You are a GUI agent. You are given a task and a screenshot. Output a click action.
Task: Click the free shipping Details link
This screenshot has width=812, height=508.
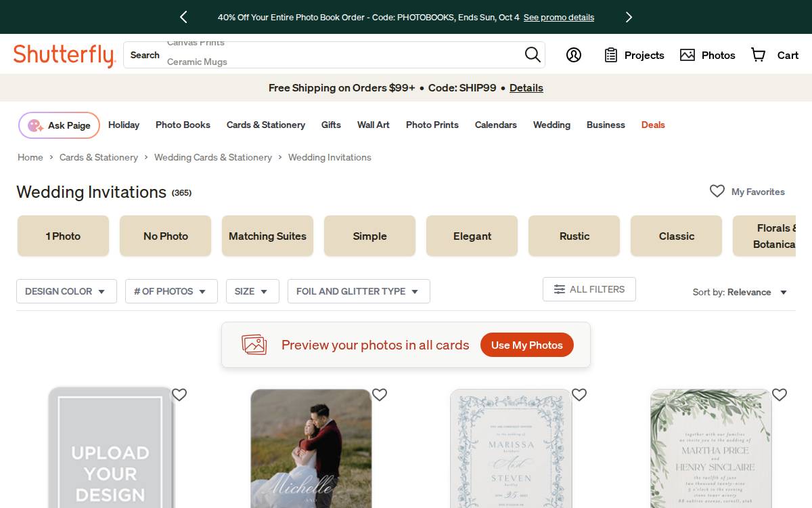[526, 88]
